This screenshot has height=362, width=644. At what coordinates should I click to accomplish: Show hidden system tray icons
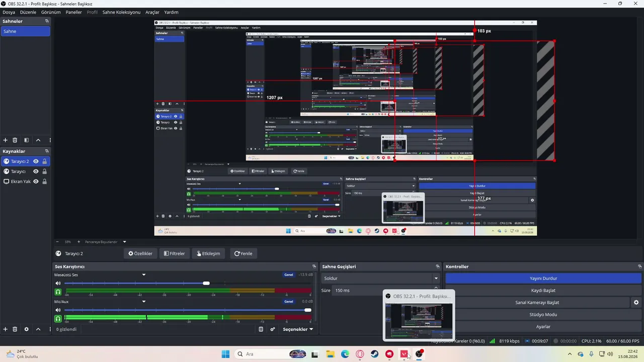click(570, 354)
